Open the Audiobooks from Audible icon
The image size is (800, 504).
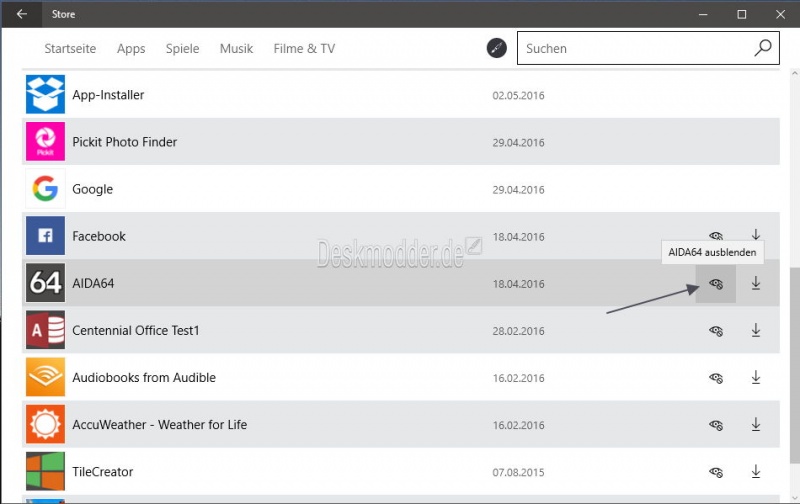45,377
